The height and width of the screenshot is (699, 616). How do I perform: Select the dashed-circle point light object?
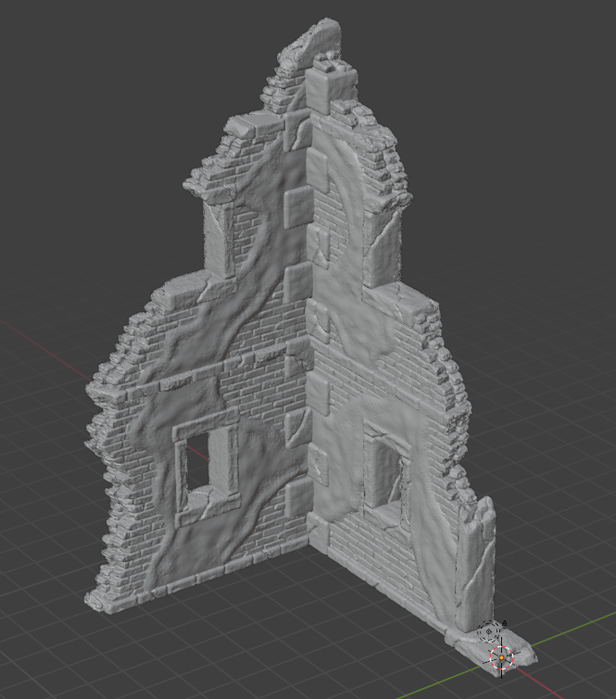[x=490, y=632]
